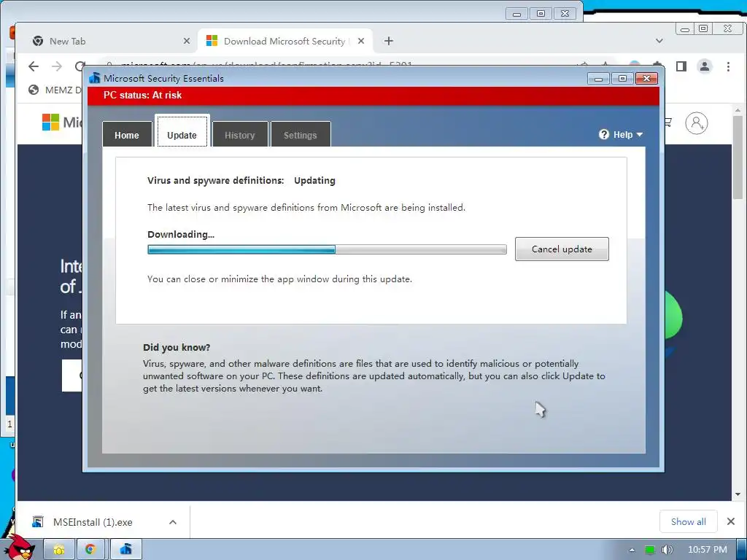Viewport: 747px width, 560px height.
Task: Click the Cancel update button
Action: pyautogui.click(x=562, y=249)
